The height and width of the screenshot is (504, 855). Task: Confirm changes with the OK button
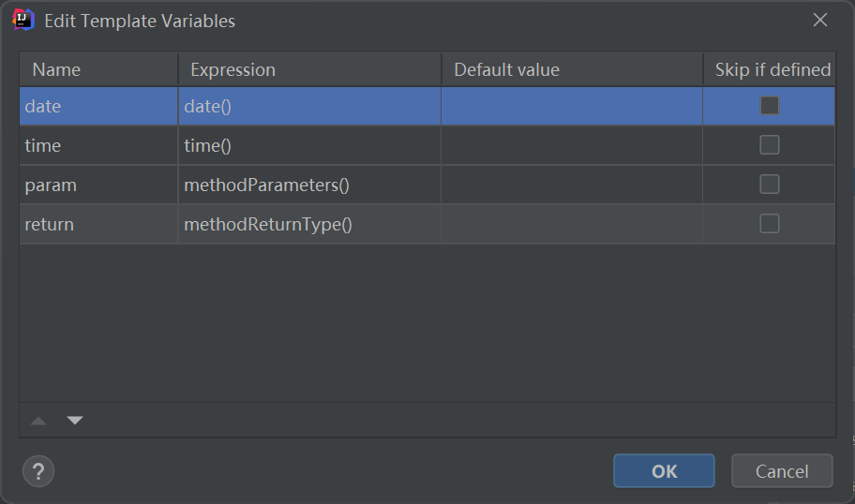coord(664,471)
